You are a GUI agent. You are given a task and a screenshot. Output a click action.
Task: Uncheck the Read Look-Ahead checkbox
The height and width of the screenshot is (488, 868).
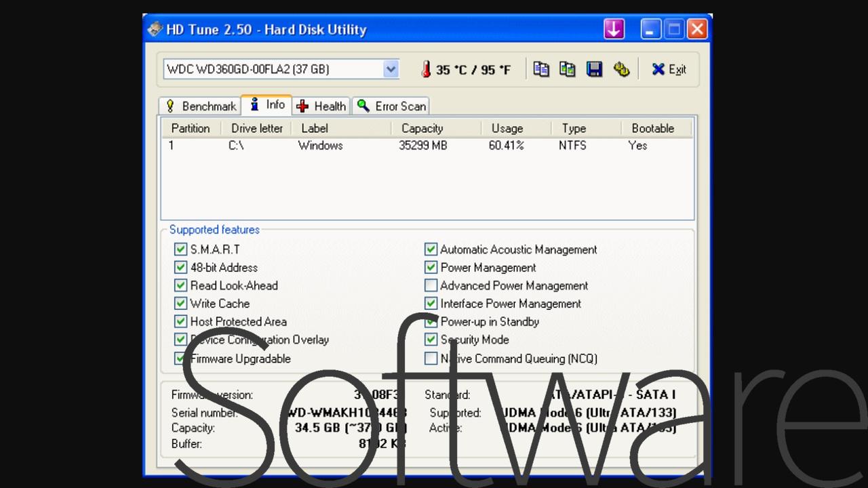(x=180, y=285)
